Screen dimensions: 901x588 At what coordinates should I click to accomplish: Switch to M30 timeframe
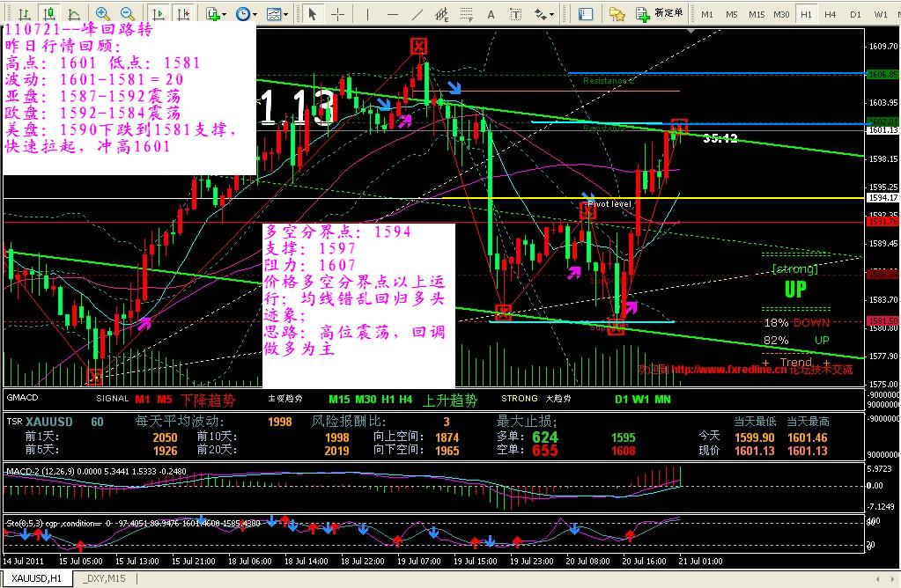tap(781, 14)
